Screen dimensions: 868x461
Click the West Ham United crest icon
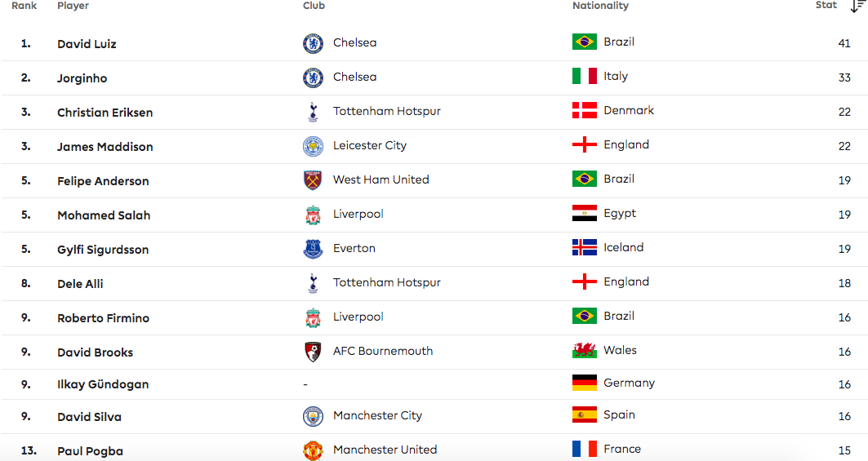[313, 180]
